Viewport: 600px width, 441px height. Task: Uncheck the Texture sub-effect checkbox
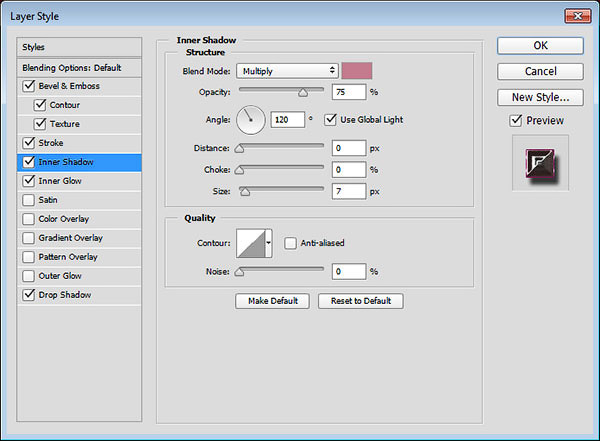40,124
